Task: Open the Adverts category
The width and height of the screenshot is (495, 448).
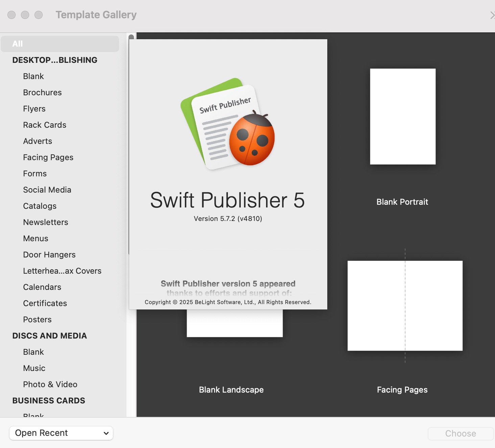Action: point(38,141)
